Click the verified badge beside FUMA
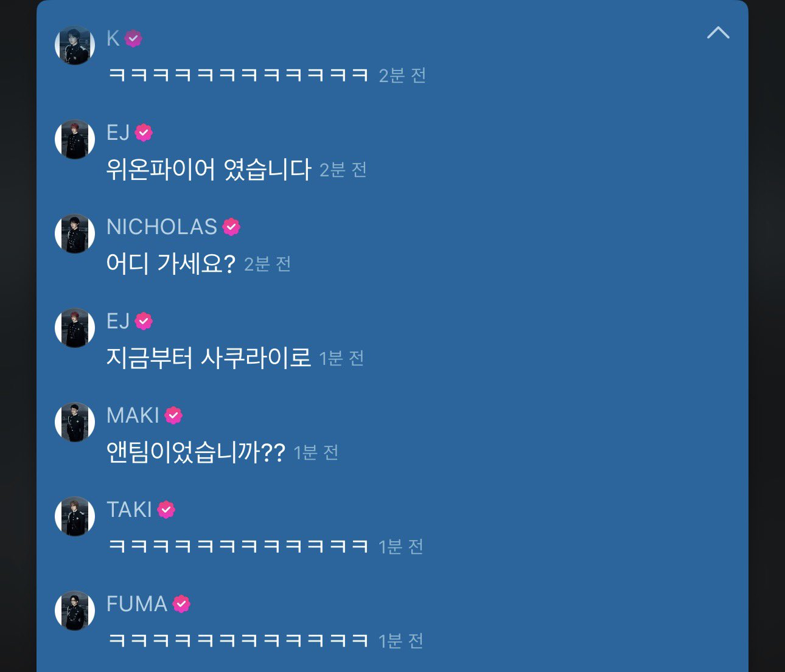This screenshot has width=785, height=672. pos(181,604)
